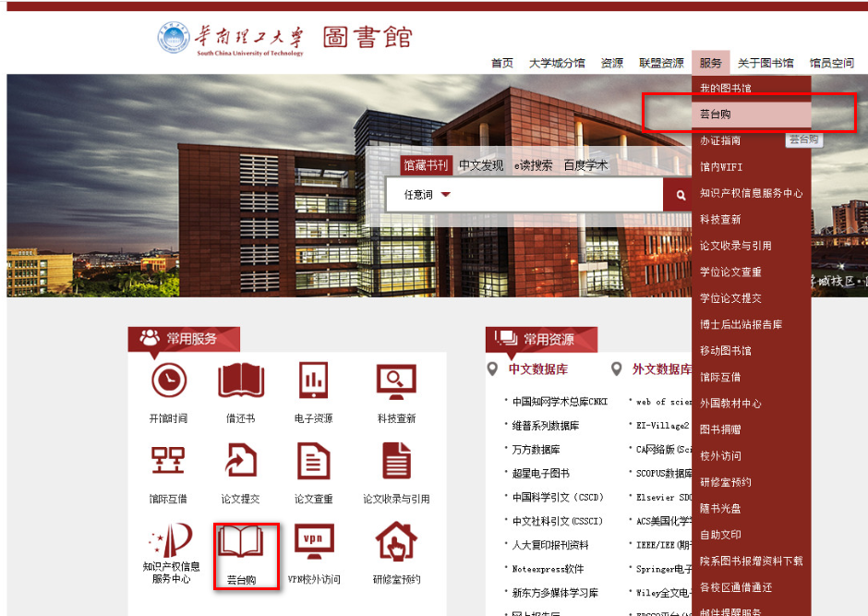Screen dimensions: 868x616
Task: Open the 万方数据库 link
Action: click(x=536, y=450)
